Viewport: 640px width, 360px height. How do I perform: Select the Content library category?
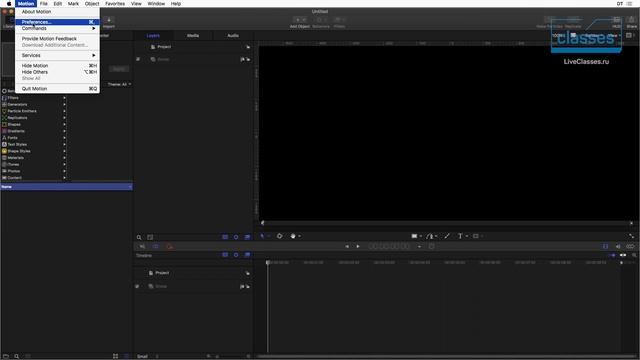(33, 178)
